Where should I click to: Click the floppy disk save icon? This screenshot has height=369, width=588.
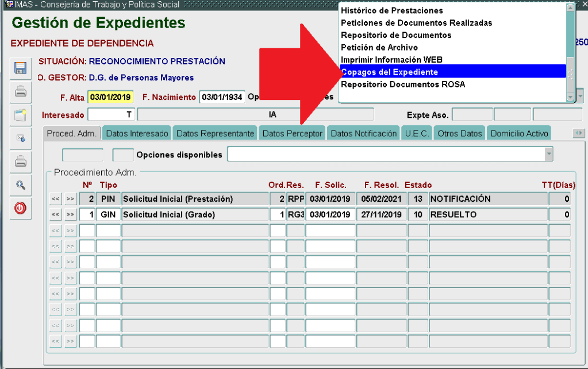coord(21,68)
